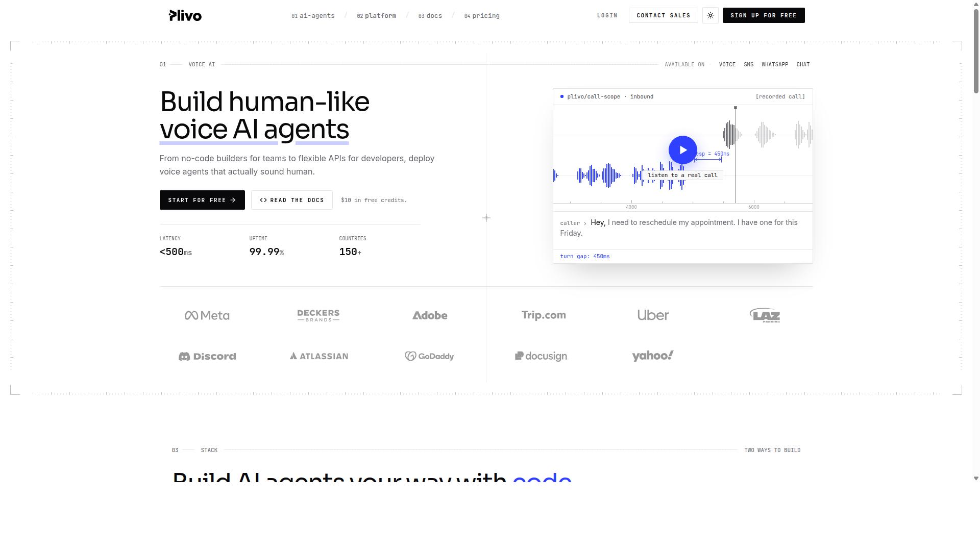Click the Meta logo
This screenshot has height=551, width=980.
[x=207, y=315]
